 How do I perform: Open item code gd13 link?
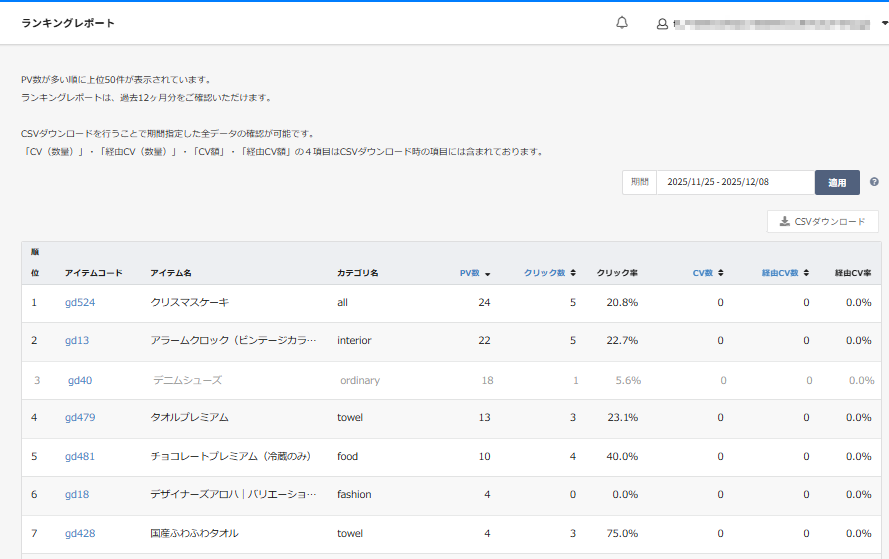(77, 341)
